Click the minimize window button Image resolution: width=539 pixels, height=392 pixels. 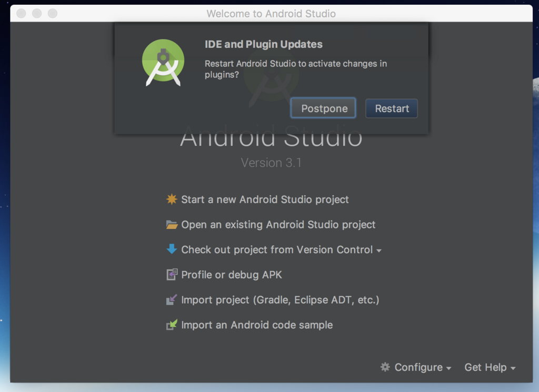pos(37,13)
